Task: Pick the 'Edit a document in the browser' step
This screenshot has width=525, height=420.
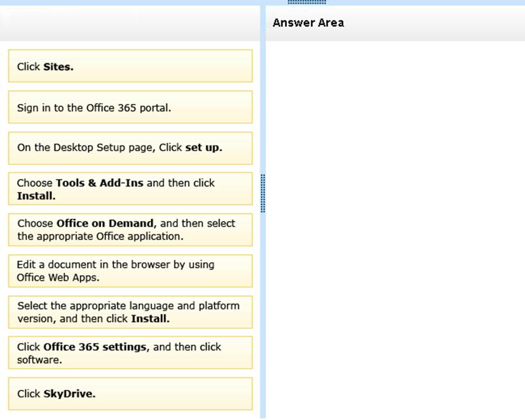Action: 130,271
